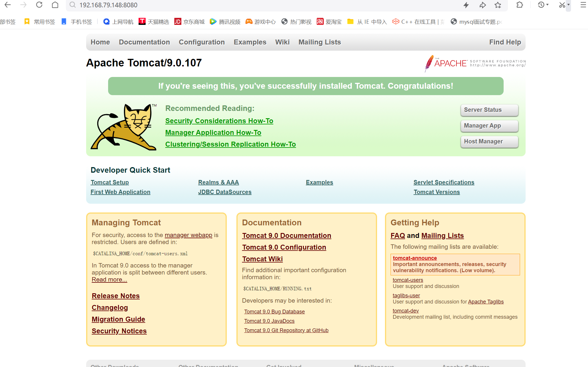Screen dimensions: 588x367
Task: Open the 腾讯视频 bookmark
Action: [x=225, y=22]
